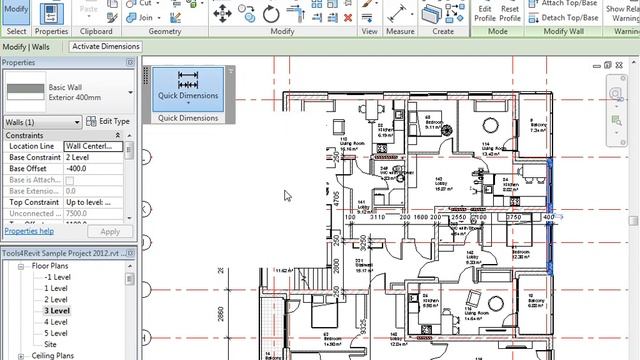The image size is (640, 360).
Task: Click the Show Related Warnings button
Action: pos(622,13)
